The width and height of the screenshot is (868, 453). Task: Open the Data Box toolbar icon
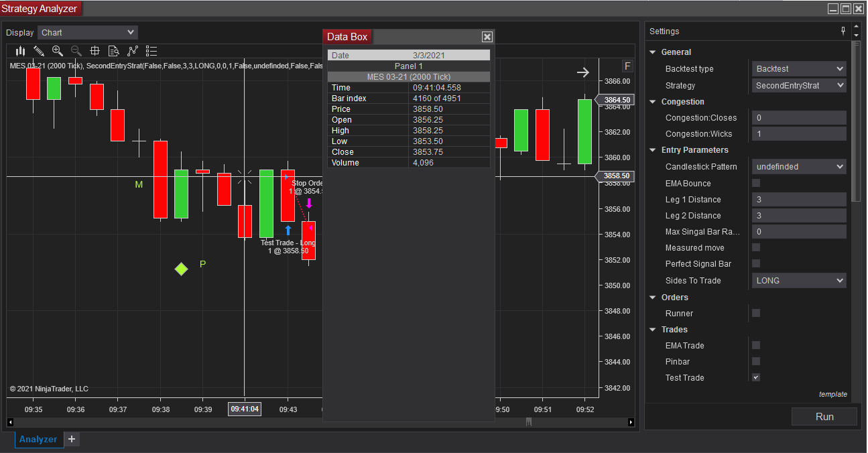114,51
